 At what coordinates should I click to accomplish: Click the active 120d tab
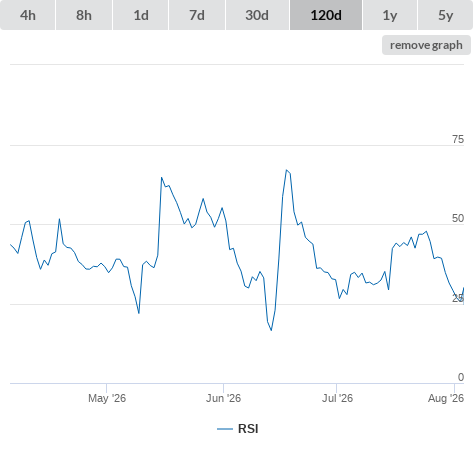pos(326,15)
